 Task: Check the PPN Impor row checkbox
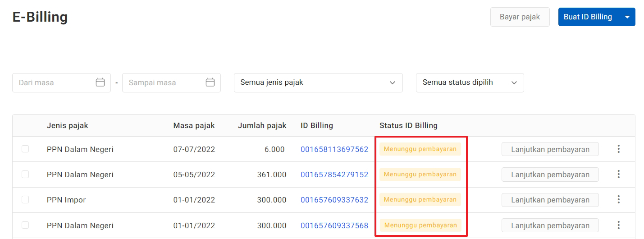pos(25,199)
